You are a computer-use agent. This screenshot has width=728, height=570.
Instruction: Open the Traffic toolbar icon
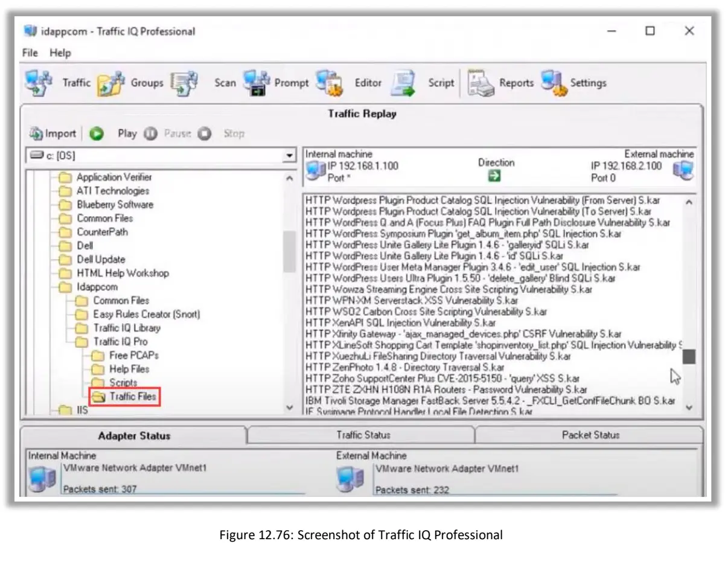pos(39,83)
